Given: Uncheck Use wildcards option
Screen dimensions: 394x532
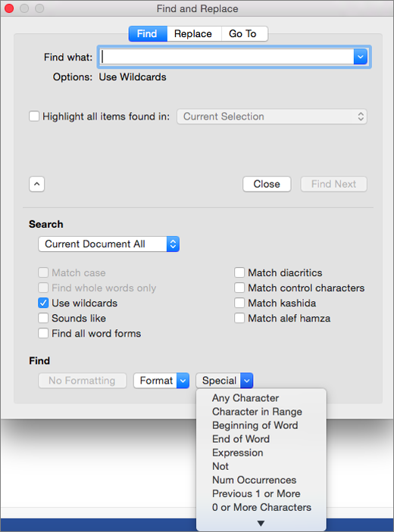Looking at the screenshot, I should click(43, 303).
